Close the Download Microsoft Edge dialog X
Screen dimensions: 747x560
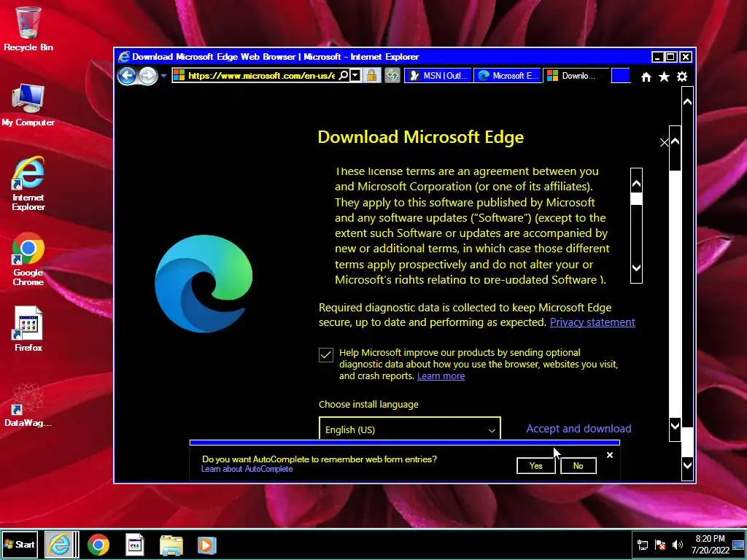pyautogui.click(x=664, y=142)
